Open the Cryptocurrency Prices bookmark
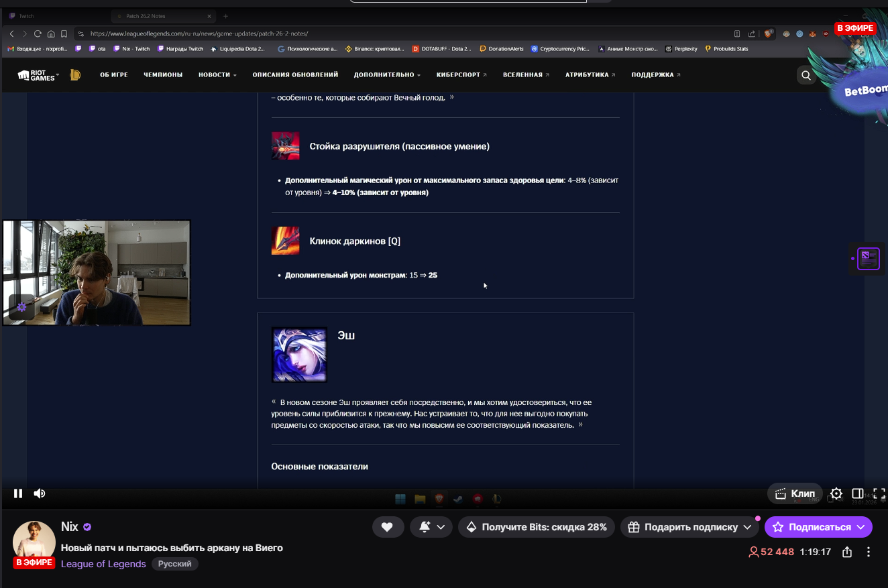The image size is (888, 588). 560,49
